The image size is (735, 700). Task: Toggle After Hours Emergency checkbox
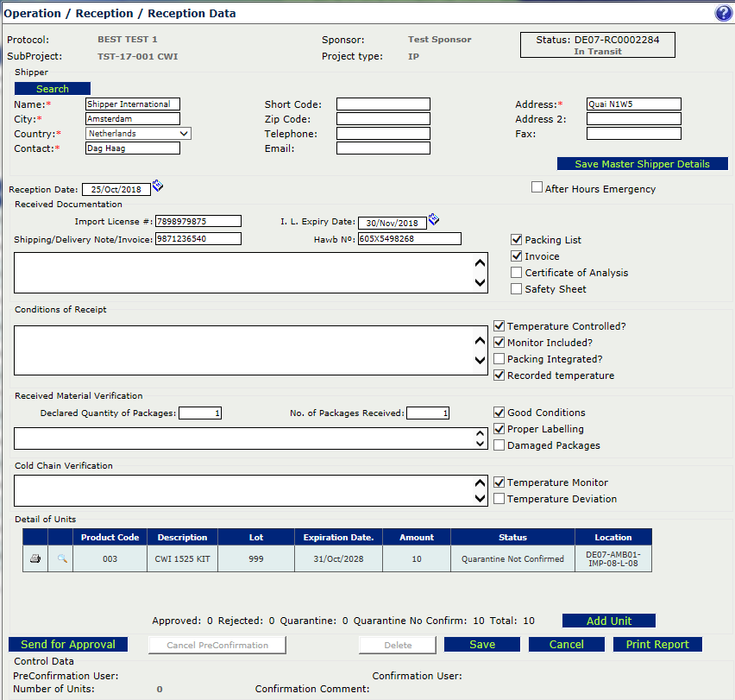(537, 187)
